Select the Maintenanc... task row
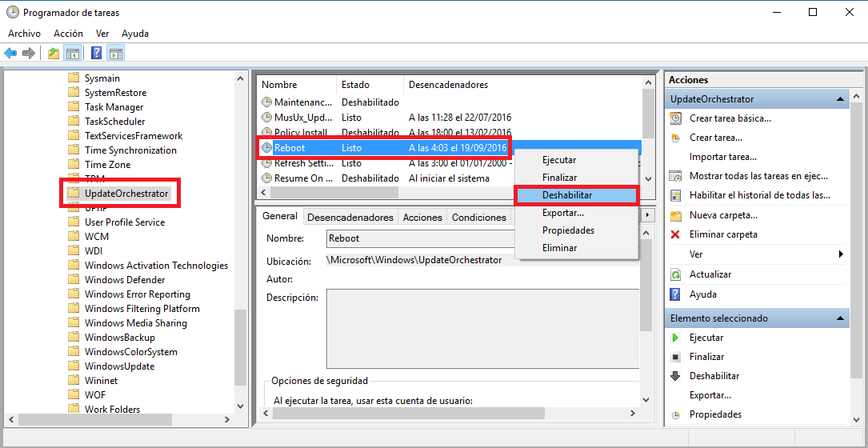The image size is (868, 448). tap(448, 102)
